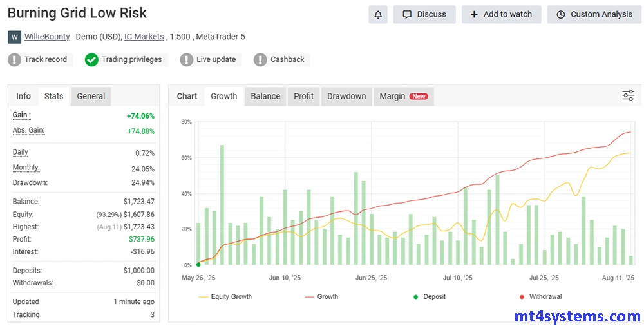Image resolution: width=644 pixels, height=326 pixels.
Task: Toggle Equity Growth series in legend
Action: [x=225, y=297]
